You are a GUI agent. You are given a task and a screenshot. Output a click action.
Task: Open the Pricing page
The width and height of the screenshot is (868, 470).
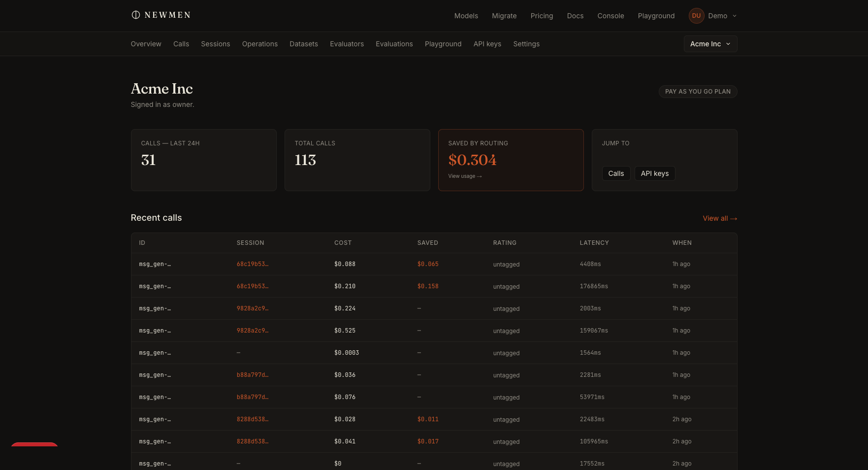coord(542,16)
